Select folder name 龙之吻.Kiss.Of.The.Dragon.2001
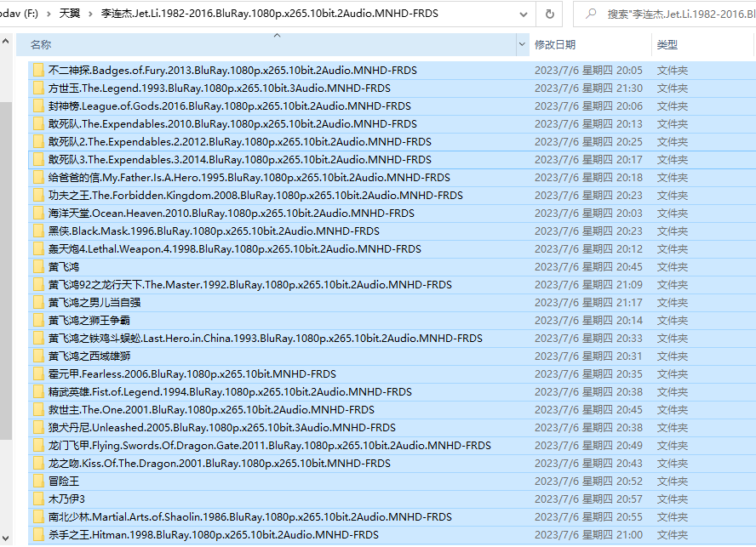This screenshot has width=756, height=547. point(220,463)
